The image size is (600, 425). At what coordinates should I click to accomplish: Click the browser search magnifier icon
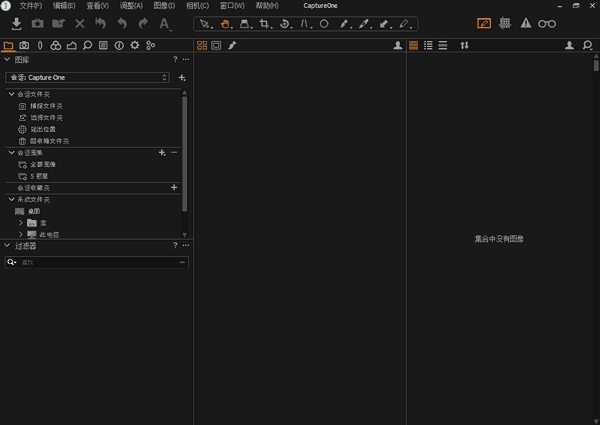[x=588, y=46]
